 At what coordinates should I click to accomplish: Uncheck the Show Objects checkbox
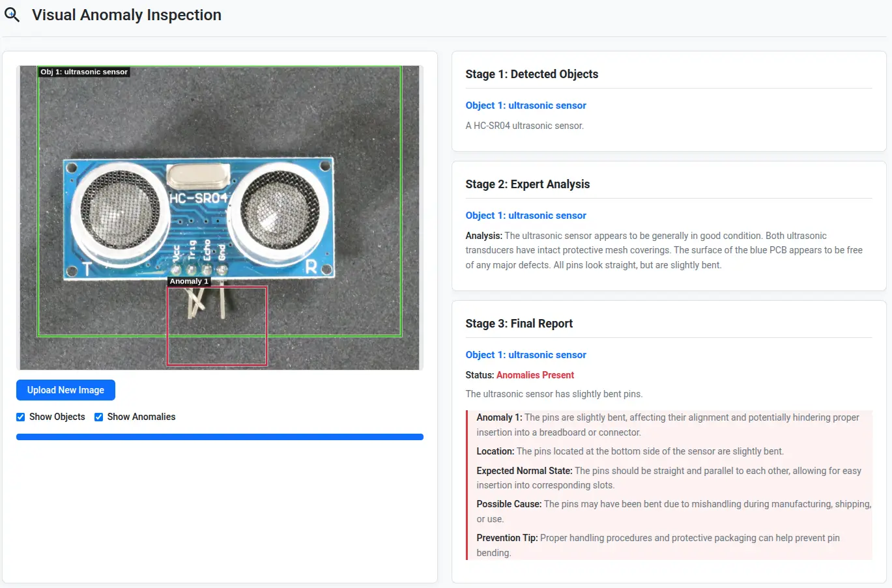pyautogui.click(x=21, y=417)
